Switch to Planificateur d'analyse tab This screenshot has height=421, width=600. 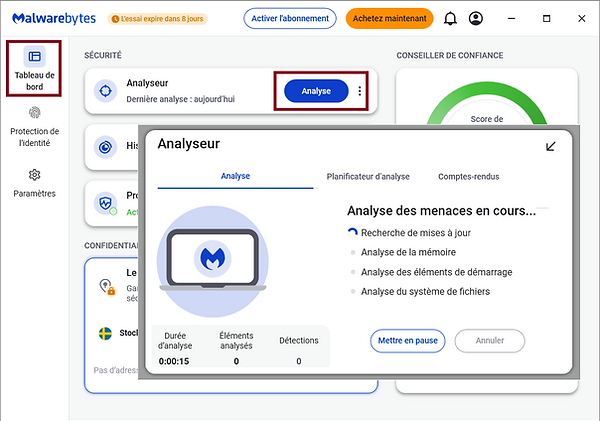368,176
